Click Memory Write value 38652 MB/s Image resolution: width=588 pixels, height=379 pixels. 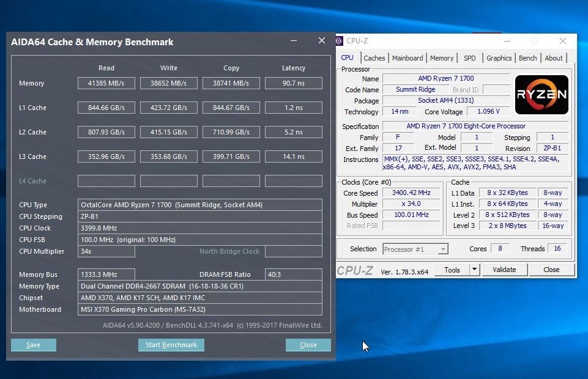pos(169,83)
